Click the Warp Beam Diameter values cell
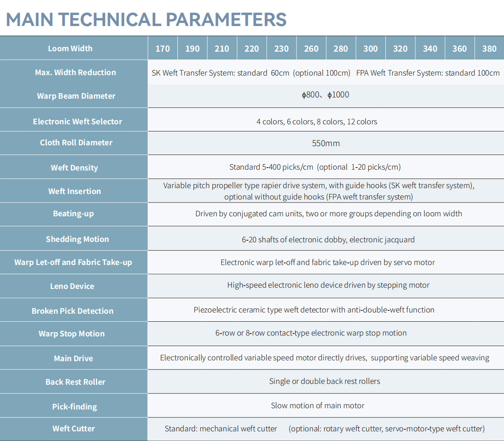 coord(325,95)
